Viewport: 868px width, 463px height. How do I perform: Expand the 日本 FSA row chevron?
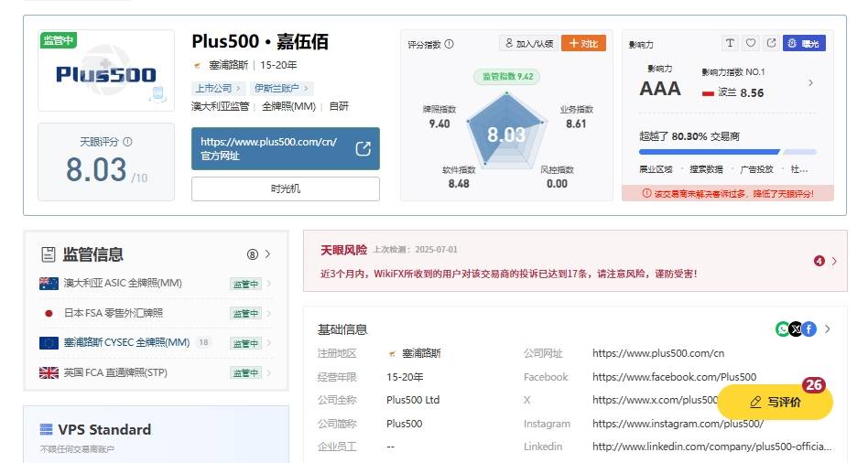click(x=269, y=313)
